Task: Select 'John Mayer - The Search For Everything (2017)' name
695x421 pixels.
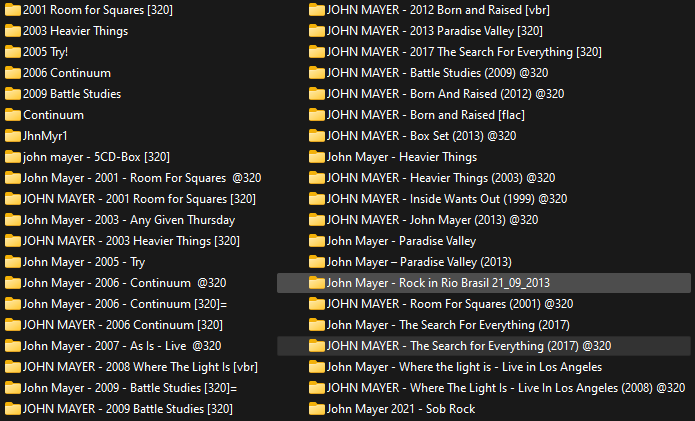Action: pyautogui.click(x=448, y=325)
